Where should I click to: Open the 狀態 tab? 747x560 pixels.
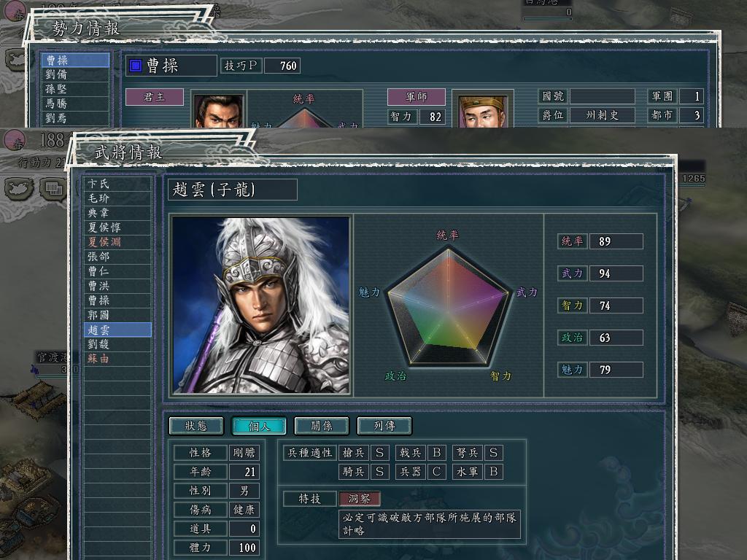tap(196, 426)
